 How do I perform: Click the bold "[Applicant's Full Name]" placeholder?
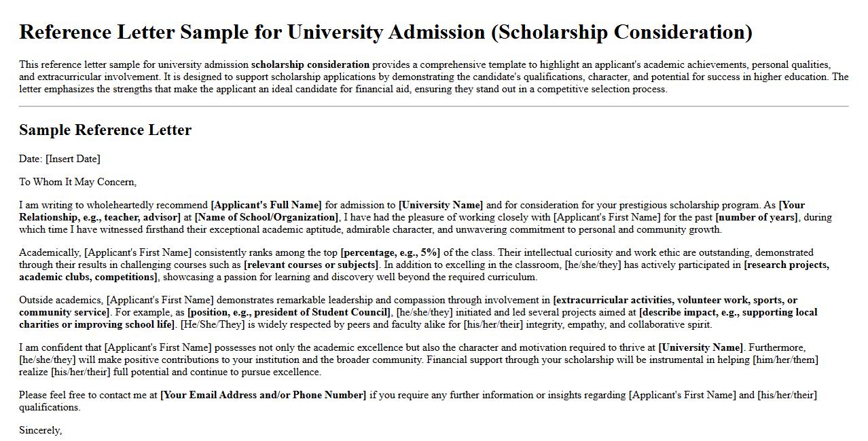[x=266, y=205]
